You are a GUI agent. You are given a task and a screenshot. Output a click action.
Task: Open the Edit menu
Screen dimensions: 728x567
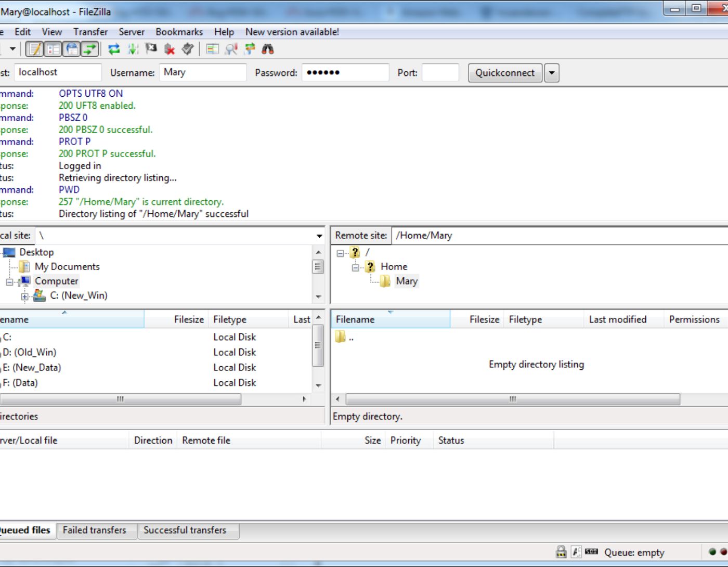22,32
